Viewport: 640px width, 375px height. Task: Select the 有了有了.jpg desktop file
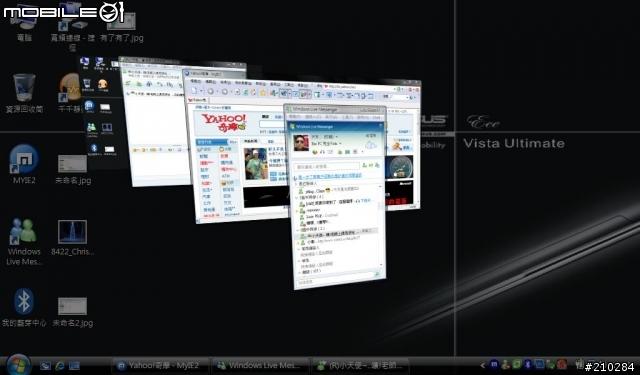122,28
